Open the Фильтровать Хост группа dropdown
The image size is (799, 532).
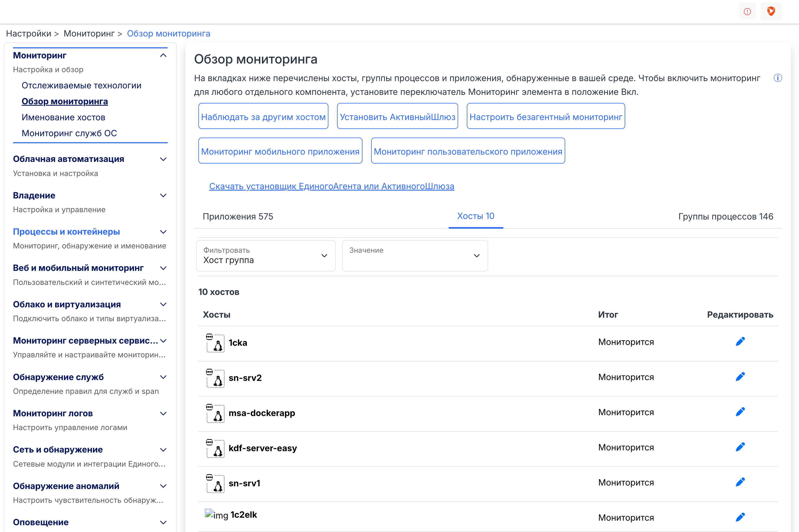[x=266, y=256]
